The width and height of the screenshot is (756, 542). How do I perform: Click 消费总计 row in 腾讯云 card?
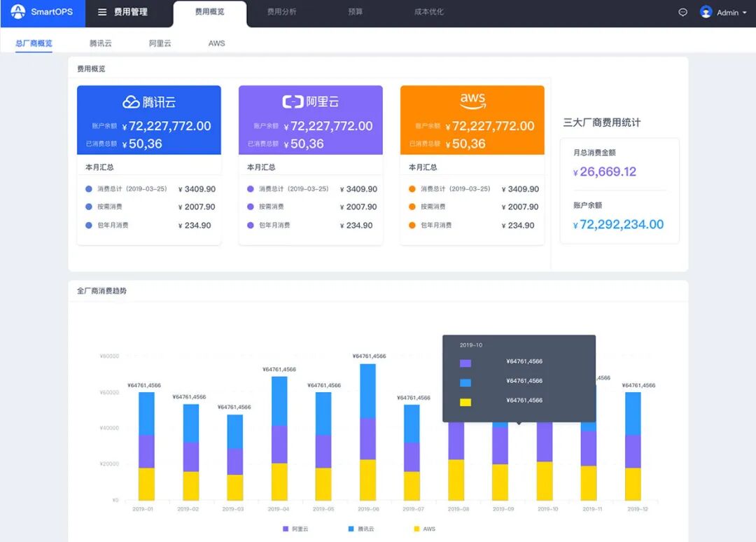150,189
